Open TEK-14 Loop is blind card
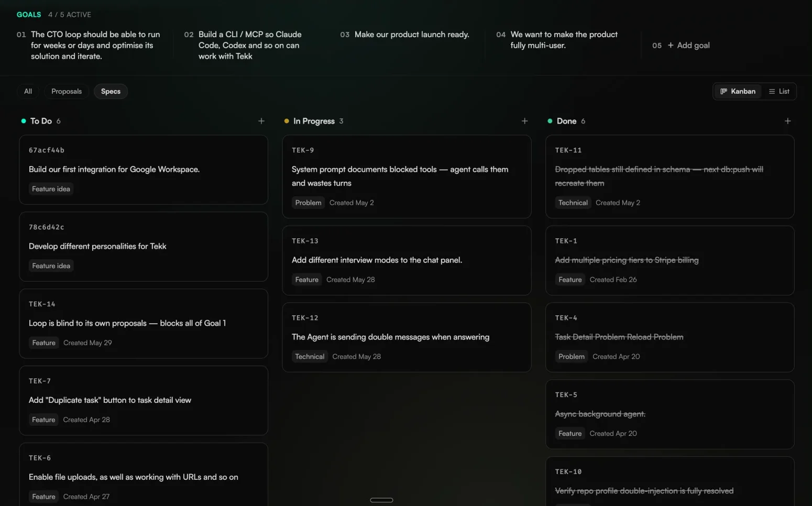 tap(144, 324)
